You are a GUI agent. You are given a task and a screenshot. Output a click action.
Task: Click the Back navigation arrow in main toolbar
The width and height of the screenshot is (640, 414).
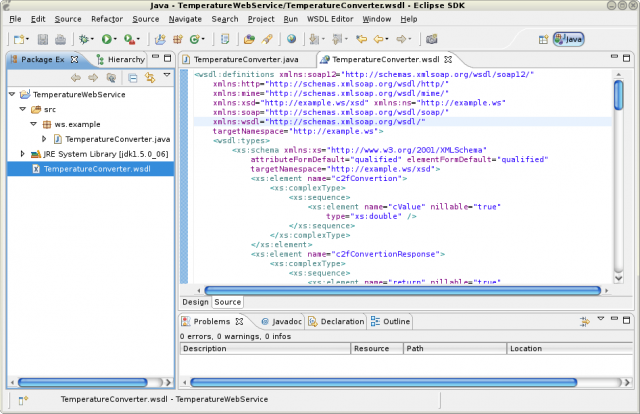pyautogui.click(x=378, y=39)
